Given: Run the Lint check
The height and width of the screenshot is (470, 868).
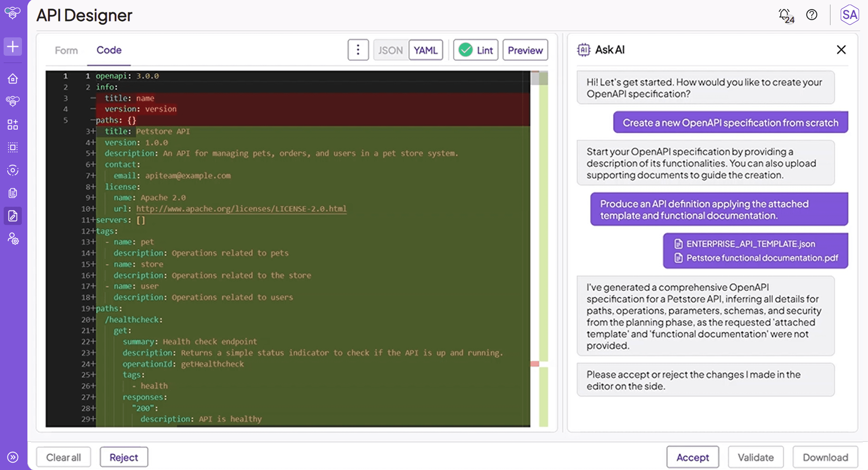Looking at the screenshot, I should pyautogui.click(x=475, y=50).
